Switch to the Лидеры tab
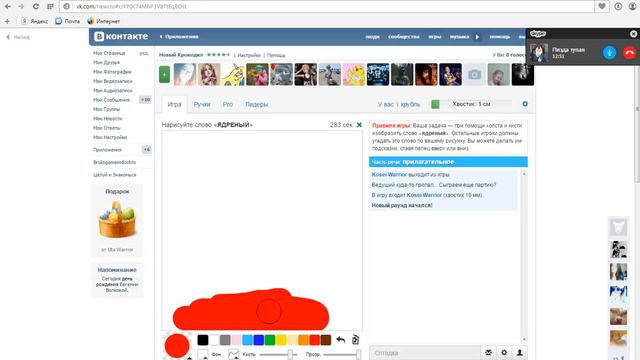Image resolution: width=640 pixels, height=360 pixels. tap(257, 104)
